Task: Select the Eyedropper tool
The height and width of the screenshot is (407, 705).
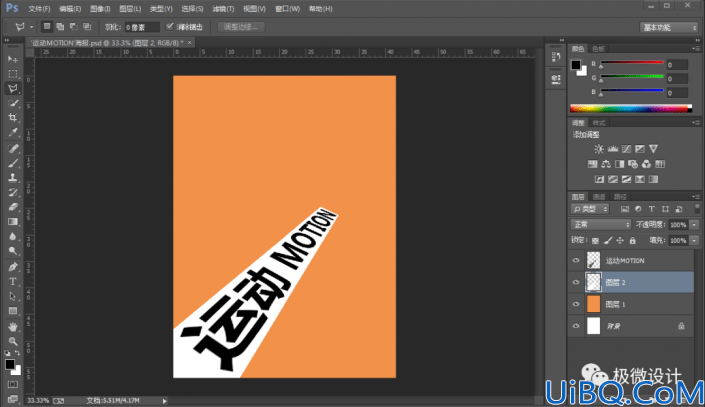Action: (x=13, y=133)
